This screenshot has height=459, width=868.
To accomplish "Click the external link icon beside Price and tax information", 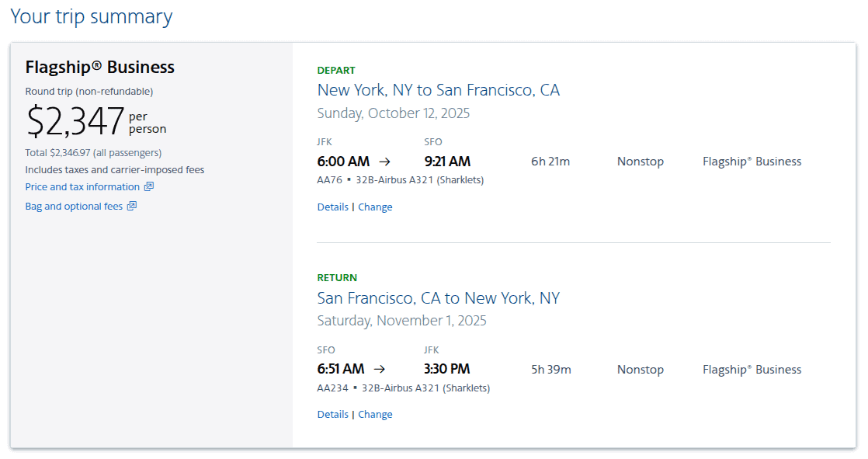I will (x=149, y=186).
